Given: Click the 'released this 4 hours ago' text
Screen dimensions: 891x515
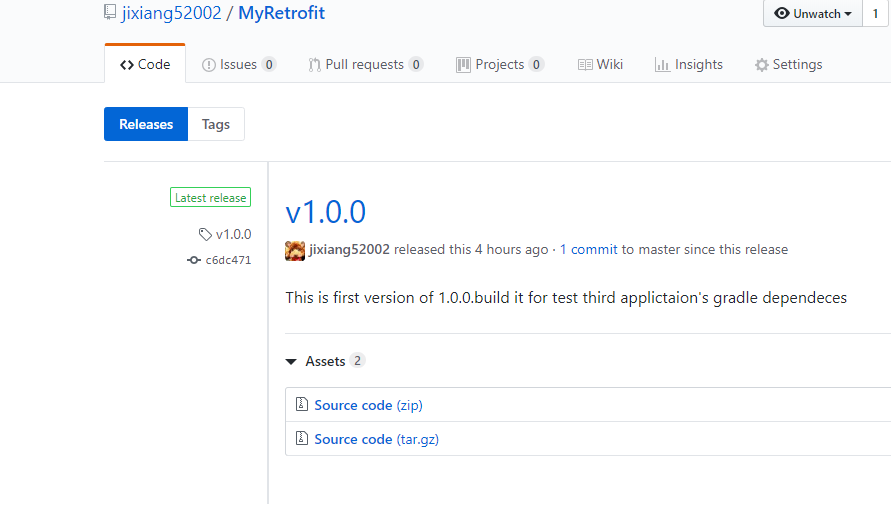Looking at the screenshot, I should coord(471,249).
